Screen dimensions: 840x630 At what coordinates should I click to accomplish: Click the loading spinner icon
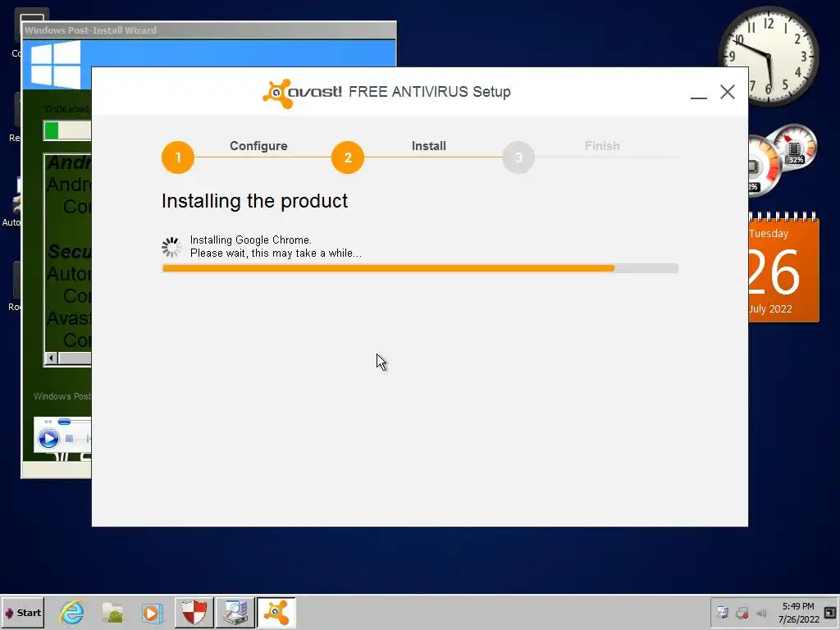pyautogui.click(x=172, y=247)
